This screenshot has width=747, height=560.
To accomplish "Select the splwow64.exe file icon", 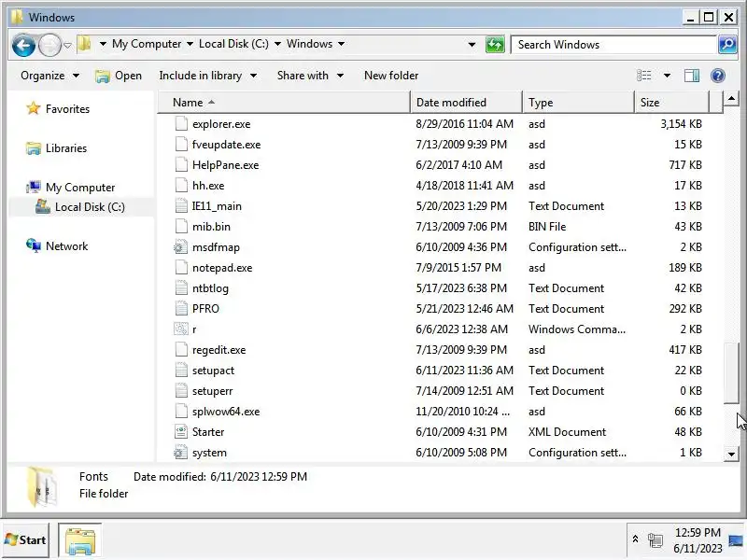I will coord(181,411).
